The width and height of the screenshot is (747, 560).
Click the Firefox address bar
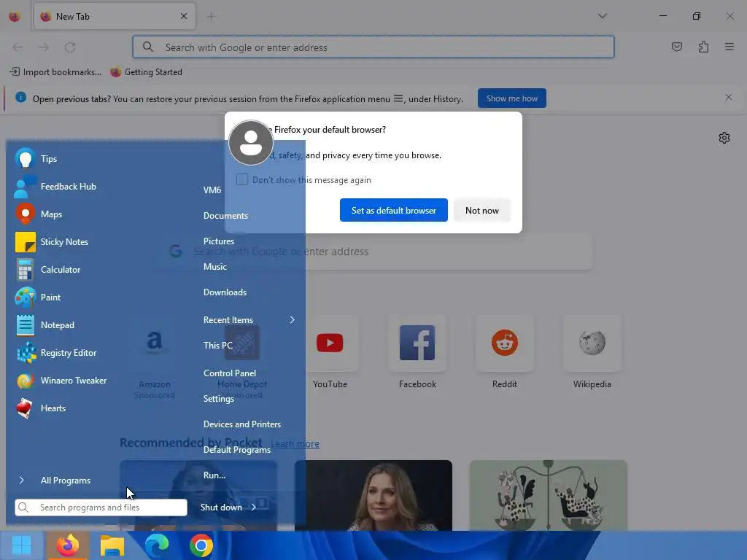click(x=373, y=47)
